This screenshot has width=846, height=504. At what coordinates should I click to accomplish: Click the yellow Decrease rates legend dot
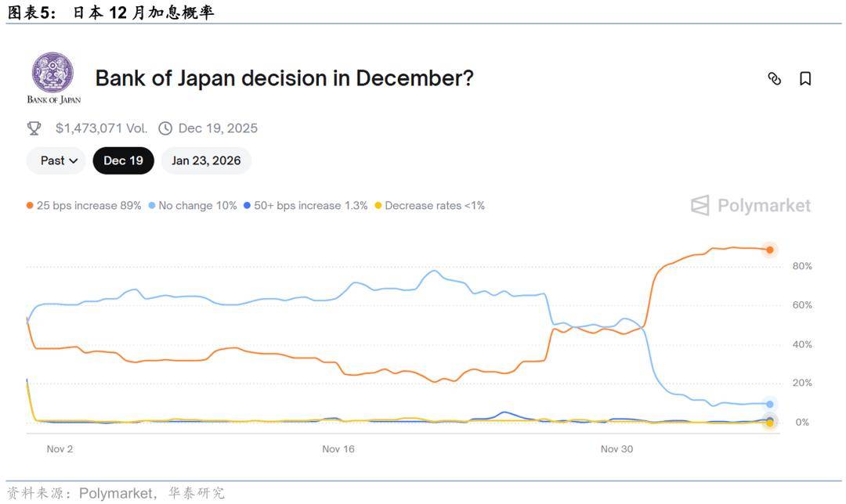(x=378, y=206)
